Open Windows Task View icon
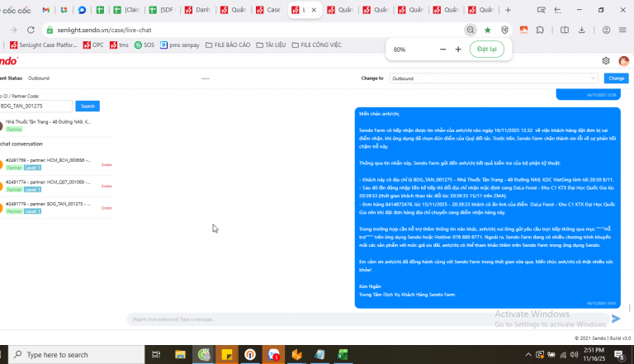 (156, 355)
